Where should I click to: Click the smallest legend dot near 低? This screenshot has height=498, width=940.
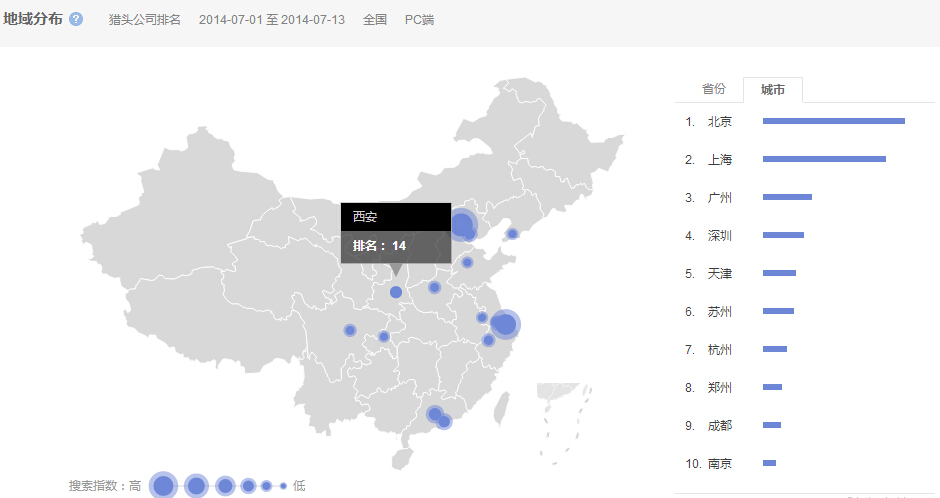[283, 486]
